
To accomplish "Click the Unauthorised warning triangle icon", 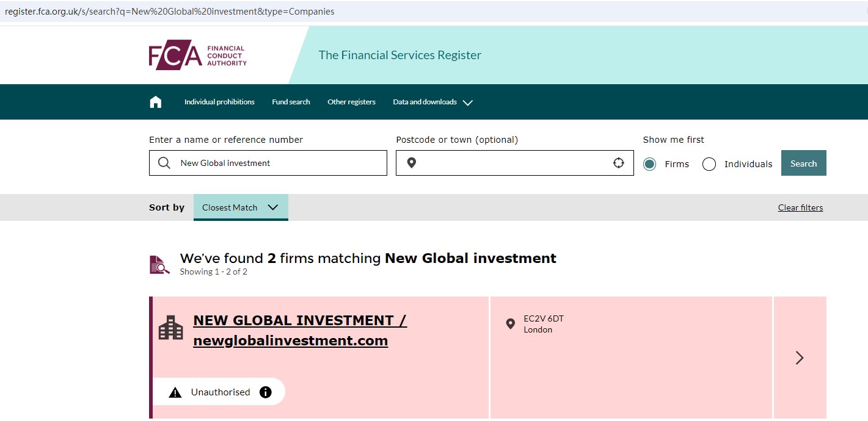I will [175, 392].
